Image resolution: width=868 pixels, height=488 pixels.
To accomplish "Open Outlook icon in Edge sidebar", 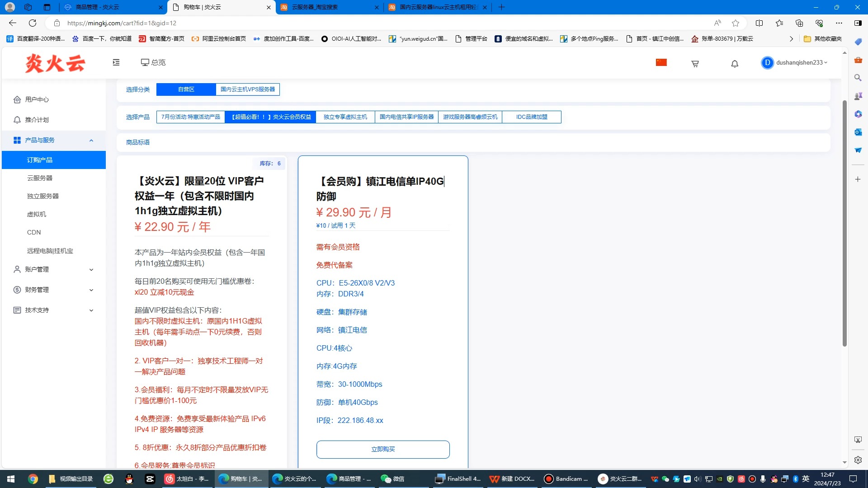I will (858, 132).
